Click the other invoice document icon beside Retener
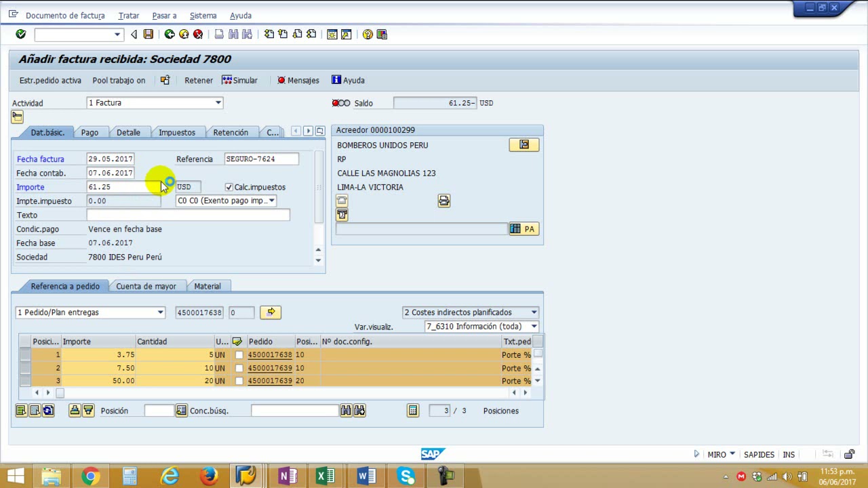The image size is (868, 488). pos(165,80)
